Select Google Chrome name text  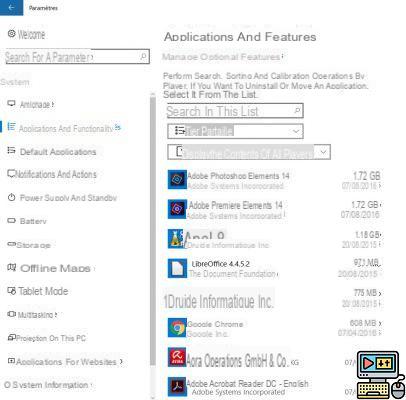coord(215,324)
